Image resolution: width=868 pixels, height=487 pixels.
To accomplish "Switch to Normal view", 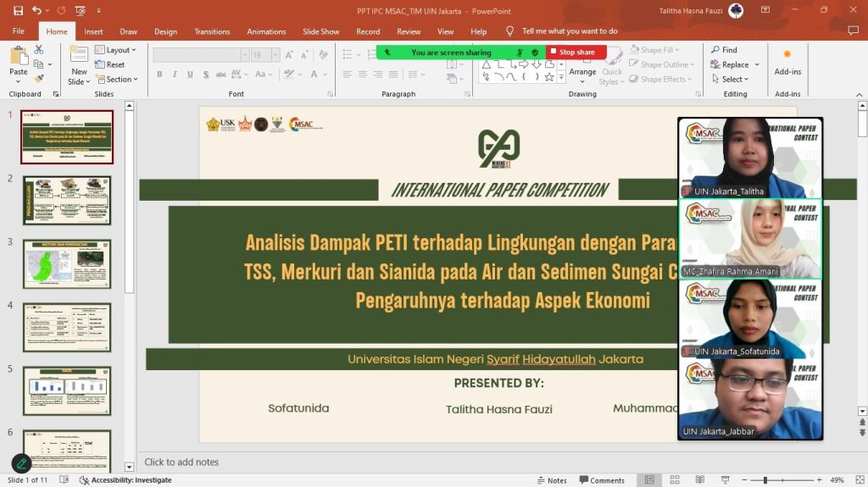I will click(649, 480).
